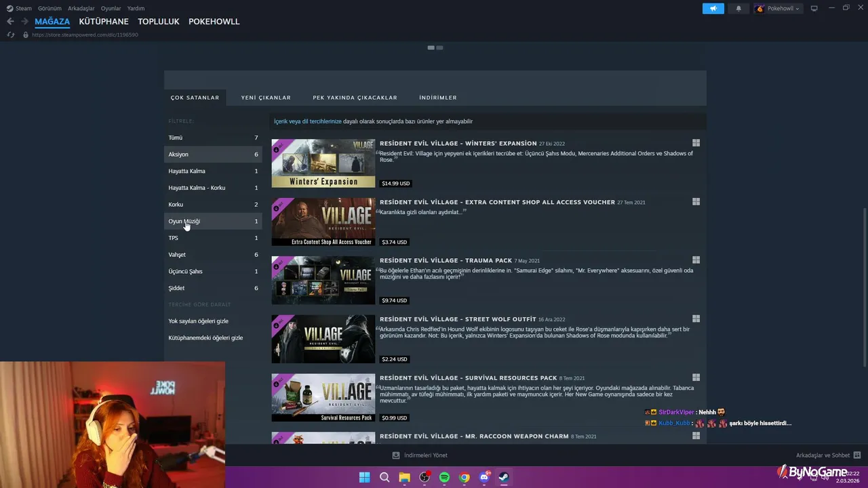Click the Street Wolf Outfit thumbnail

tap(323, 339)
